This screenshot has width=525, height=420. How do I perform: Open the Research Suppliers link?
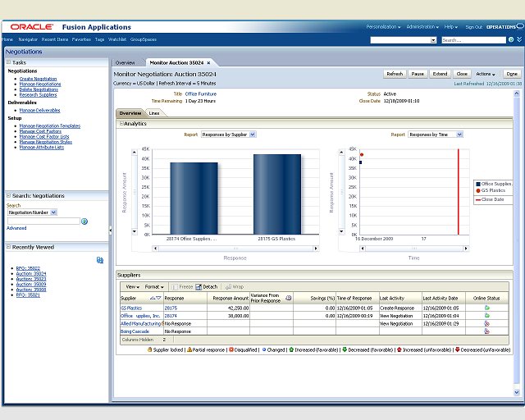click(39, 95)
